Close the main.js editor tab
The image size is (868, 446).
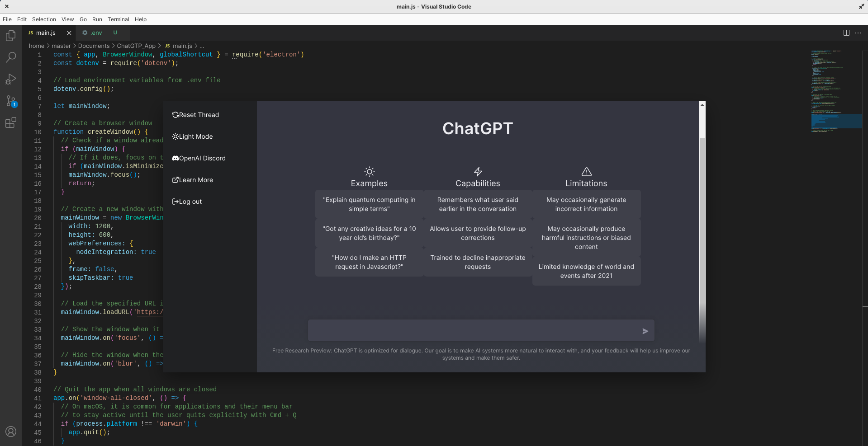click(x=69, y=33)
